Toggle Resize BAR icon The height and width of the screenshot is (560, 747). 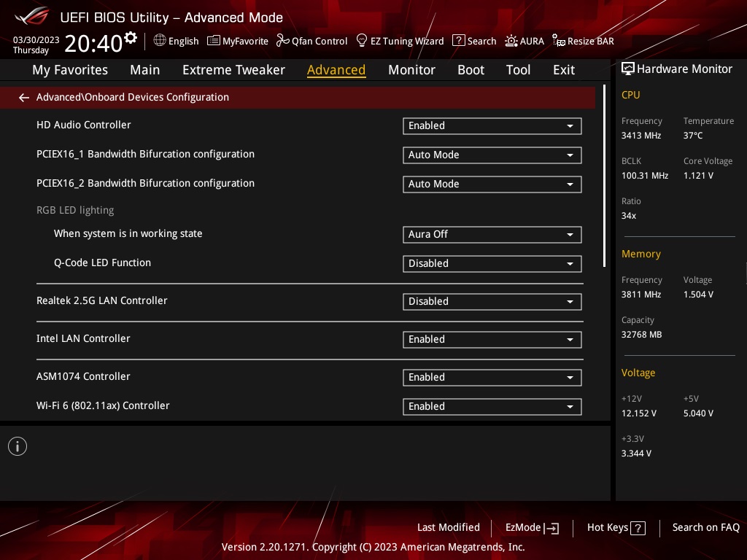pos(558,41)
